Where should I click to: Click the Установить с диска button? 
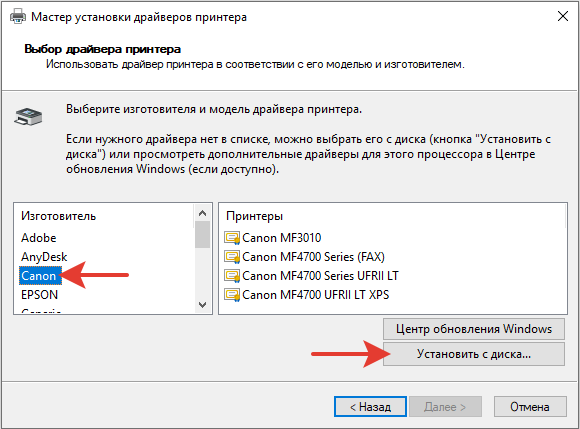pyautogui.click(x=474, y=354)
